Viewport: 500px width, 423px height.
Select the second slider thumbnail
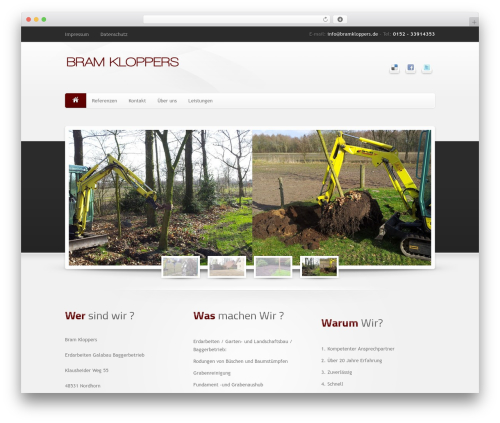click(227, 267)
